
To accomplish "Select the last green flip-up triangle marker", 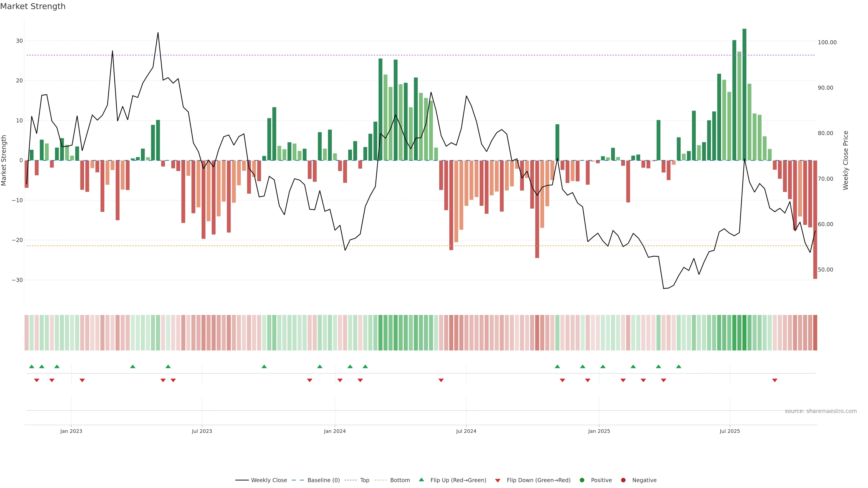I will (x=679, y=366).
